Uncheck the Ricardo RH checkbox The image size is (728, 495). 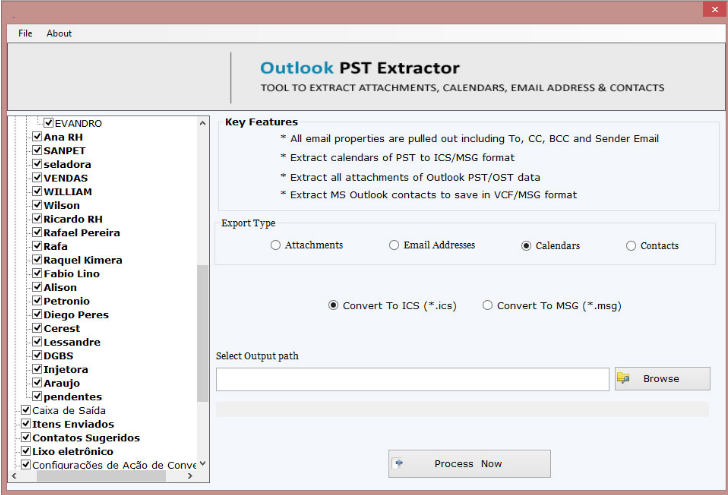(x=37, y=219)
